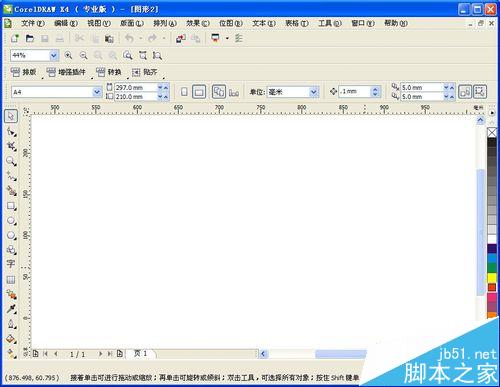Viewport: 500px width, 387px height.
Task: Open the 增强插件 toolbar dropdown
Action: coord(66,72)
